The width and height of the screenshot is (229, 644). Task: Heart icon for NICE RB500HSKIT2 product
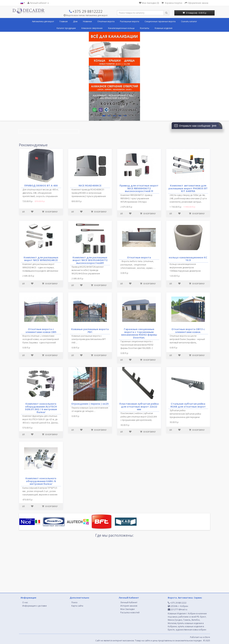tap(130, 213)
